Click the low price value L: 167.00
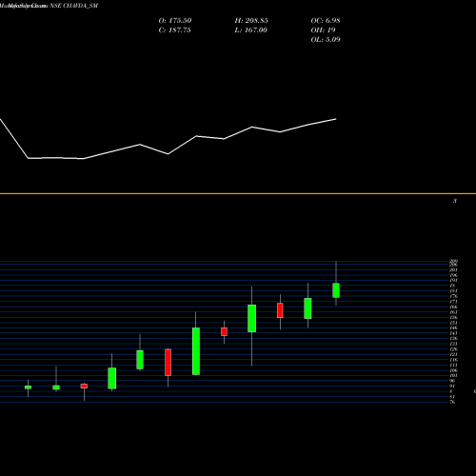This screenshot has width=476, height=476. tap(250, 30)
